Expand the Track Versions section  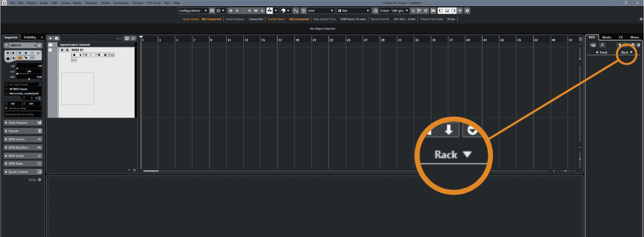(24, 123)
